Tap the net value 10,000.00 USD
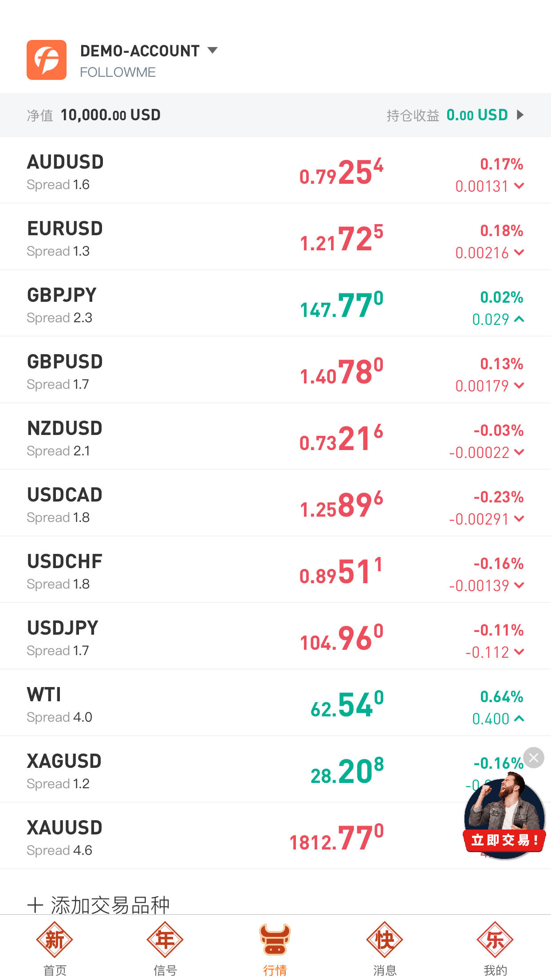The width and height of the screenshot is (551, 980). [x=110, y=115]
